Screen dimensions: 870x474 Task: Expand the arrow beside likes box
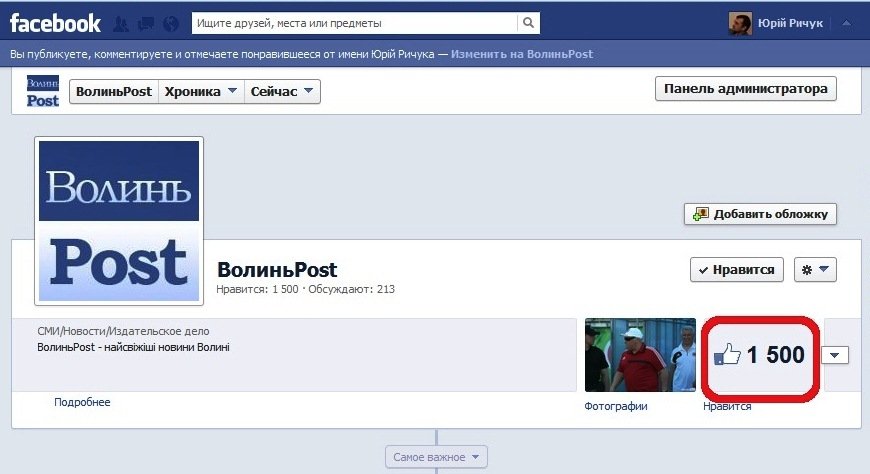click(834, 355)
